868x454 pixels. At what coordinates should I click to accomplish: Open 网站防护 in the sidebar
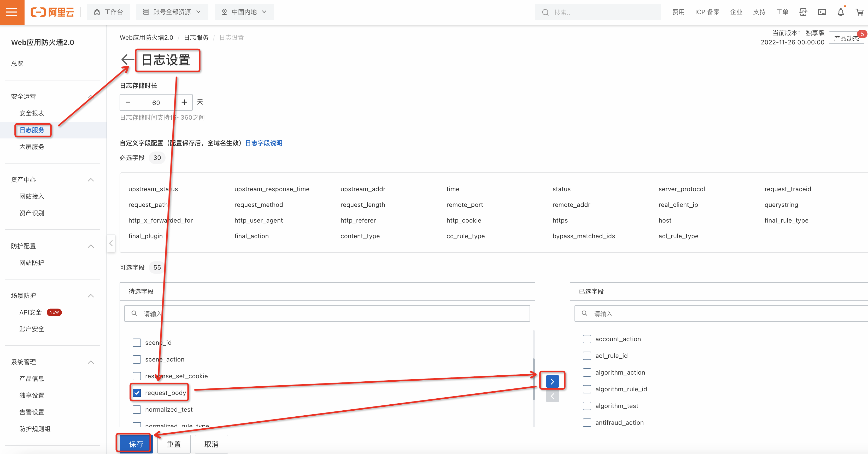pyautogui.click(x=32, y=263)
